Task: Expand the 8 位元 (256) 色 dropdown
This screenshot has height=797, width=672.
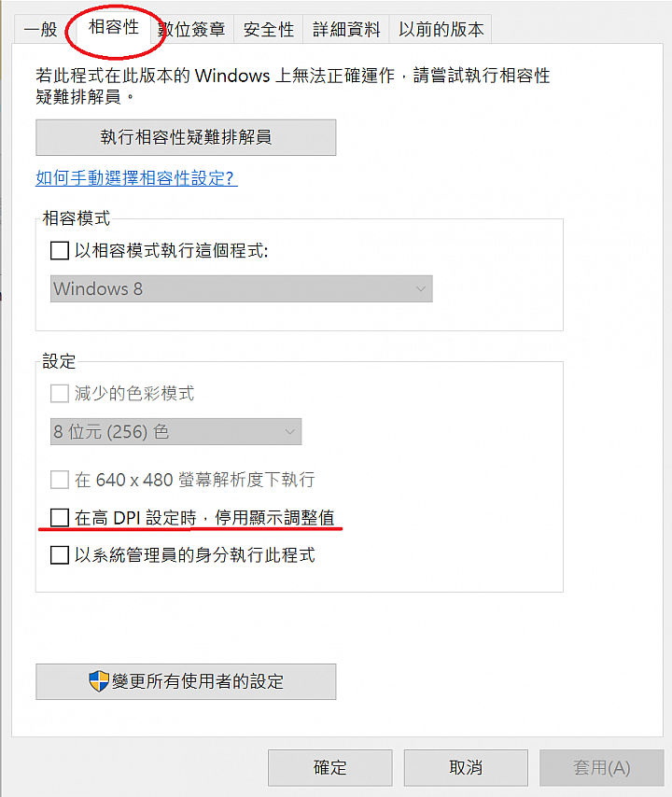Action: 175,432
